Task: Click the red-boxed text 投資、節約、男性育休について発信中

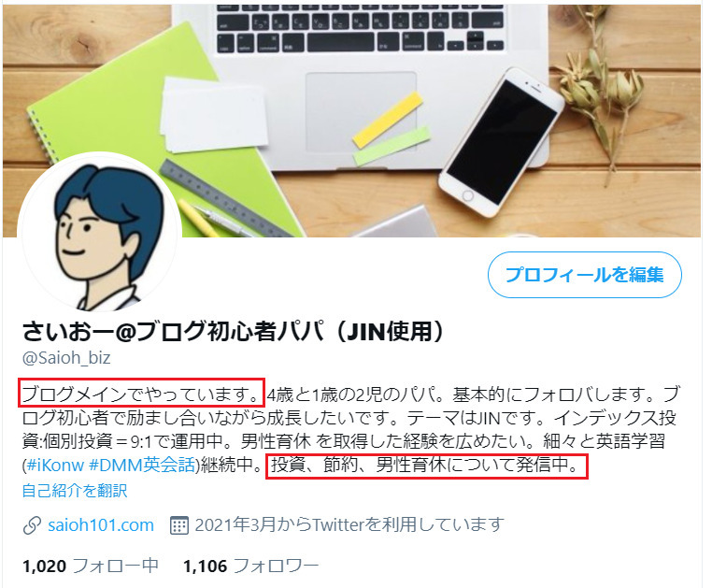Action: [x=427, y=466]
